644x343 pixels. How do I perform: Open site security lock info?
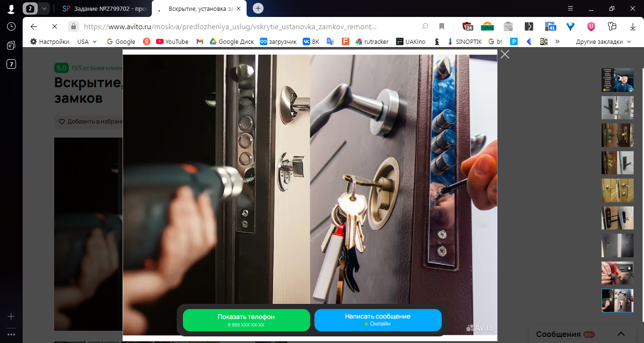73,26
